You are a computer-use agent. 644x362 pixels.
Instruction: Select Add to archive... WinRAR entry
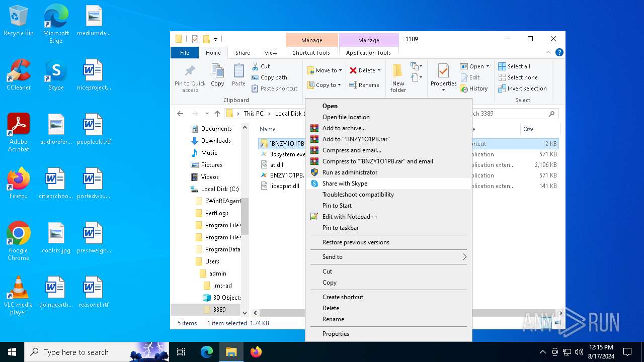click(x=388, y=128)
